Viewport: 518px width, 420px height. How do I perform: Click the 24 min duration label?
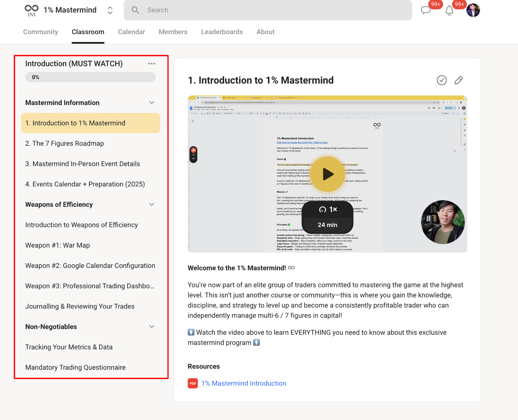pos(328,225)
